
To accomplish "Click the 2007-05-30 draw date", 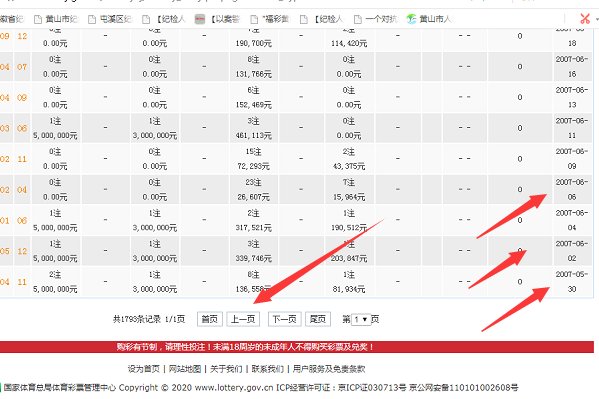I will point(571,282).
